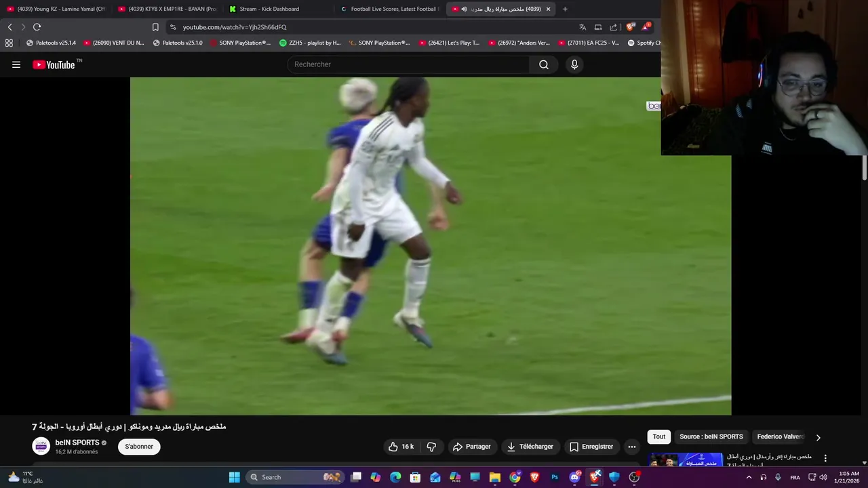
Task: Start voice search with microphone icon
Action: click(574, 64)
